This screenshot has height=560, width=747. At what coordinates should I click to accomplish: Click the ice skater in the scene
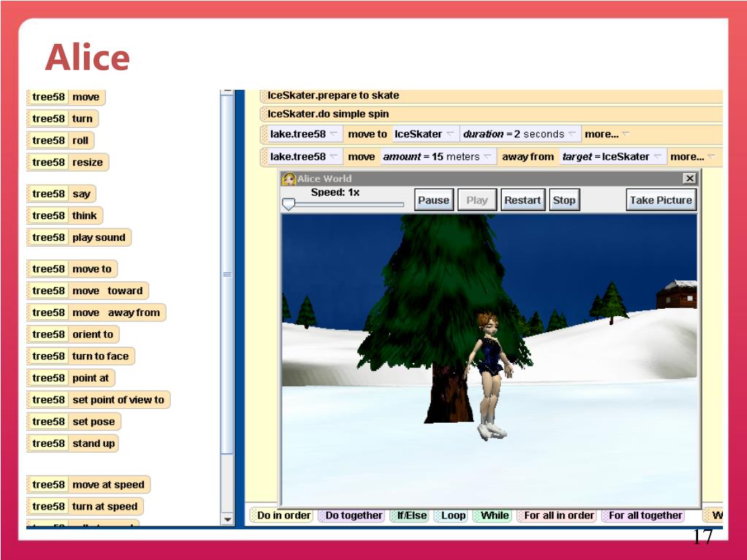pyautogui.click(x=490, y=376)
